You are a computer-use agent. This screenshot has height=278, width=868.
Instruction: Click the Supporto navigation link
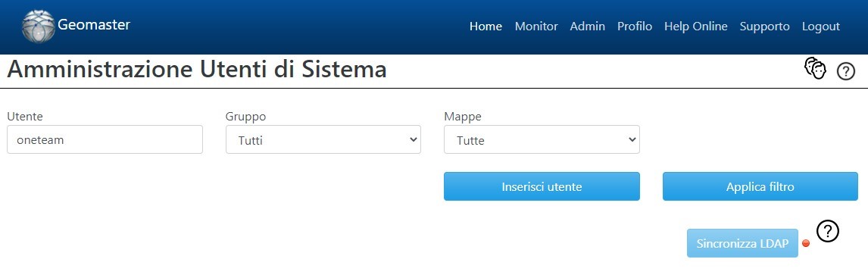[764, 27]
